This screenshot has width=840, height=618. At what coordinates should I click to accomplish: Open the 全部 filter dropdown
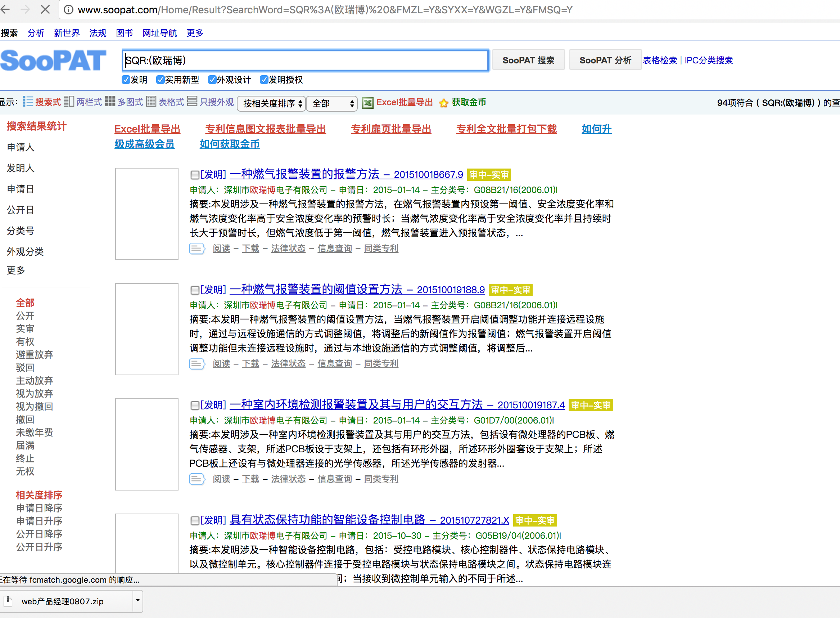click(x=332, y=103)
